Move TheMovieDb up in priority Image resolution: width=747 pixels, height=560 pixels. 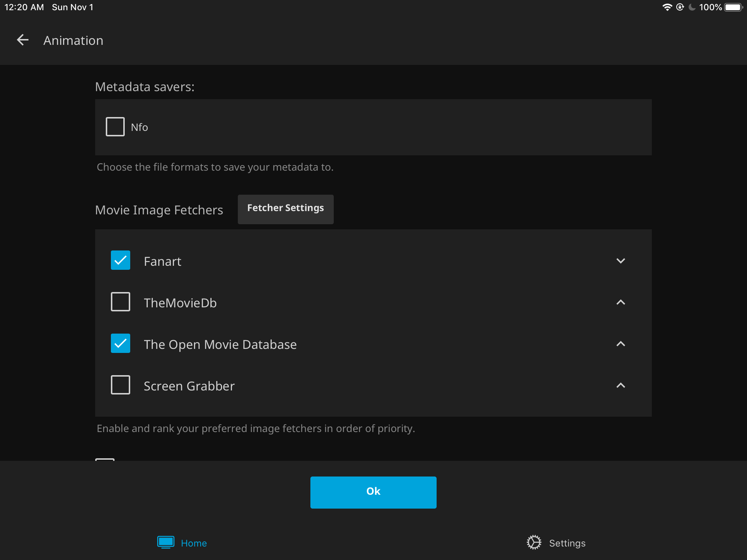[620, 302]
